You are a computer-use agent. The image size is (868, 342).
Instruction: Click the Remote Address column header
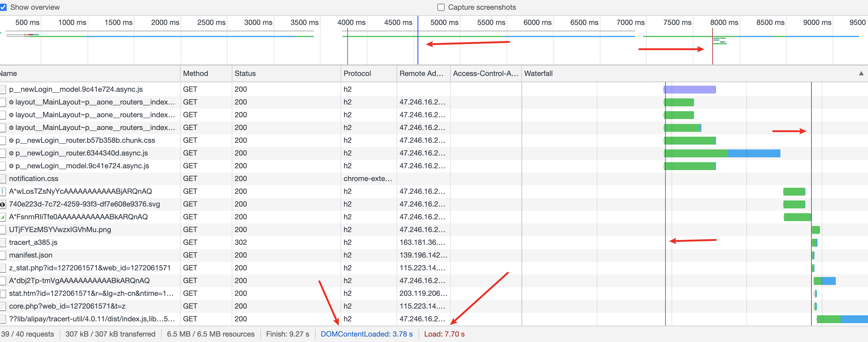[x=421, y=74]
